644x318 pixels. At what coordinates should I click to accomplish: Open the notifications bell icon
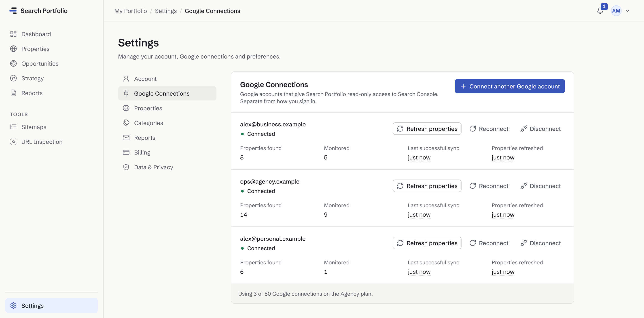pos(600,11)
